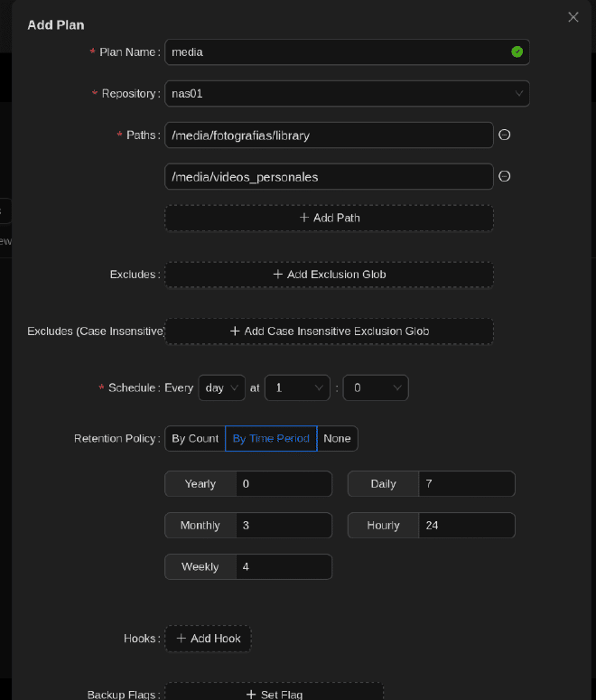Screen dimensions: 596x700
Task: Add a case insensitive exclusion glob
Action: 329,331
